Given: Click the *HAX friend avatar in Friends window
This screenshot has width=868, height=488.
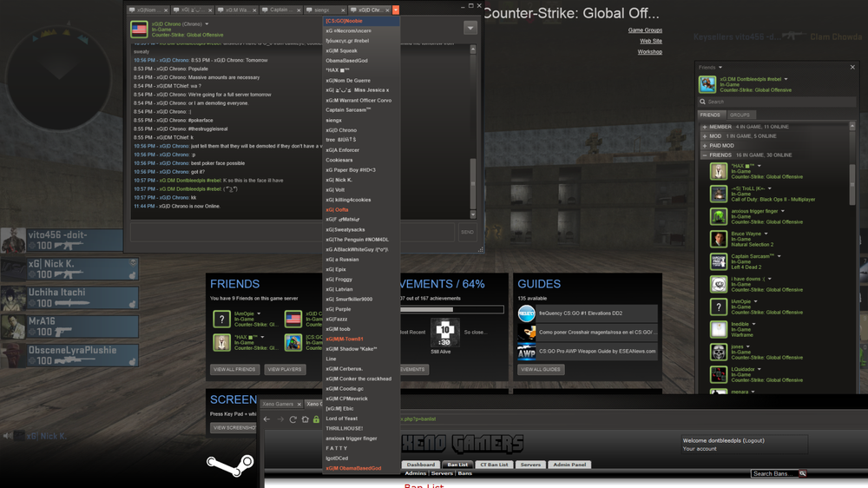Looking at the screenshot, I should pyautogui.click(x=719, y=171).
